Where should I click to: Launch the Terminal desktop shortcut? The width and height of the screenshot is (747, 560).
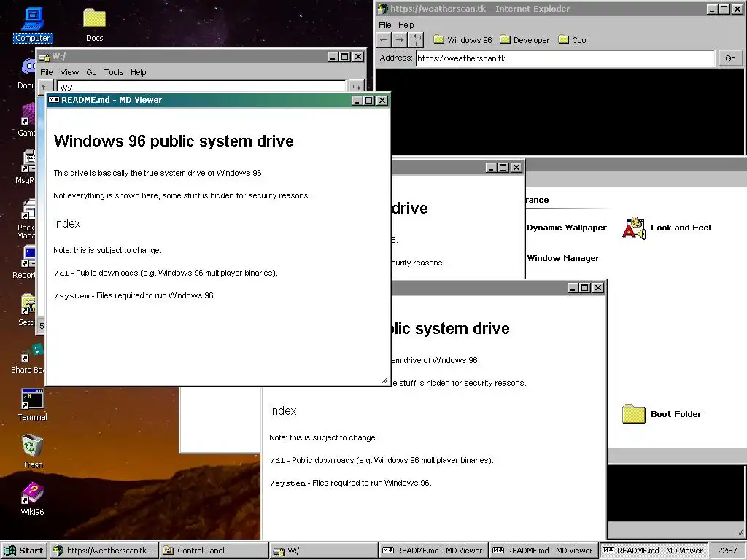[32, 405]
